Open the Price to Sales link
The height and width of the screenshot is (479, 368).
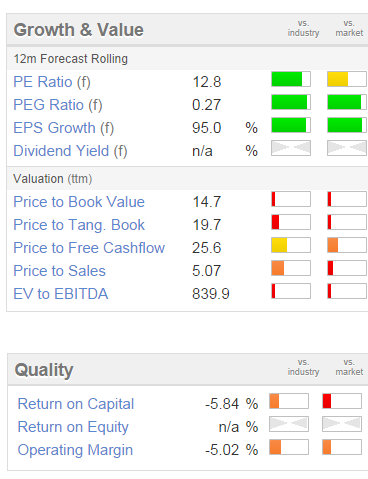point(59,271)
